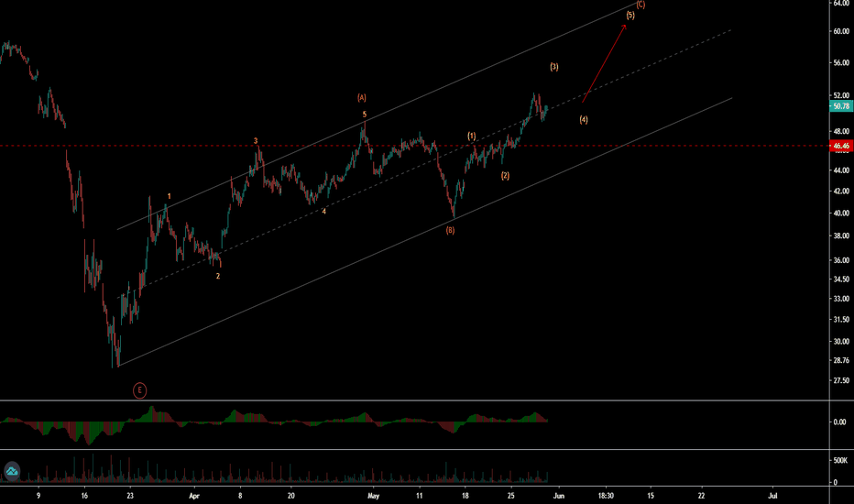Click the Jun label on the time axis

pyautogui.click(x=559, y=496)
